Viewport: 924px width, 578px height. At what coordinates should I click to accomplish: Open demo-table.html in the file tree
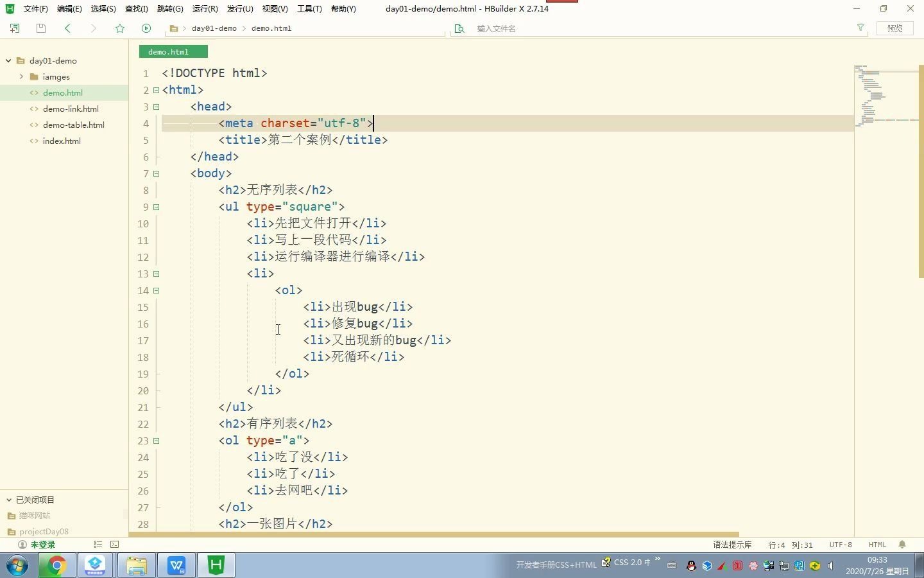(74, 125)
